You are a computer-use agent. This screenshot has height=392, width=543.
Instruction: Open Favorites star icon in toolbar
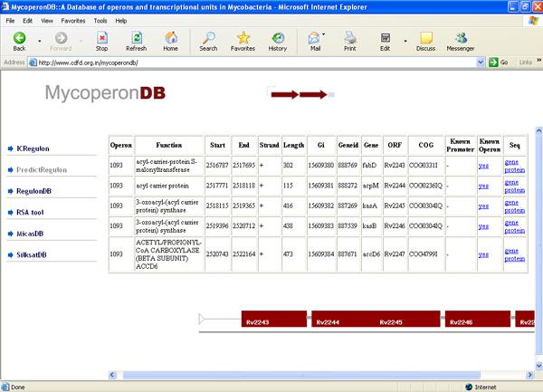[243, 37]
